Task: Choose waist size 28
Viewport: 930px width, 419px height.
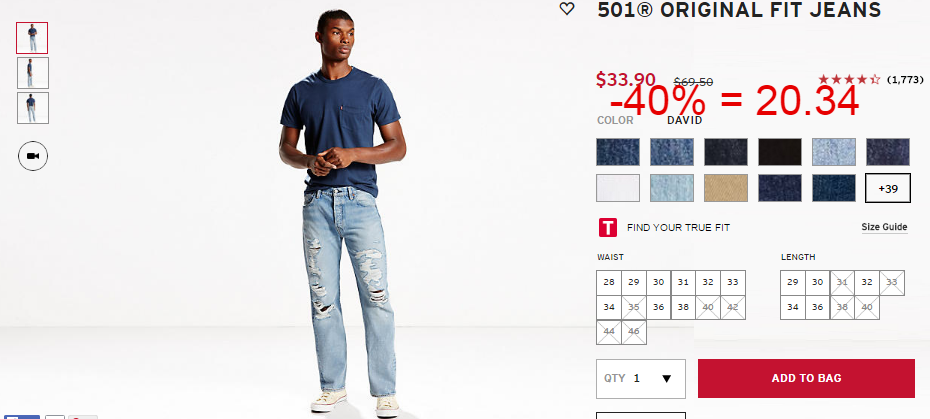Action: tap(609, 282)
